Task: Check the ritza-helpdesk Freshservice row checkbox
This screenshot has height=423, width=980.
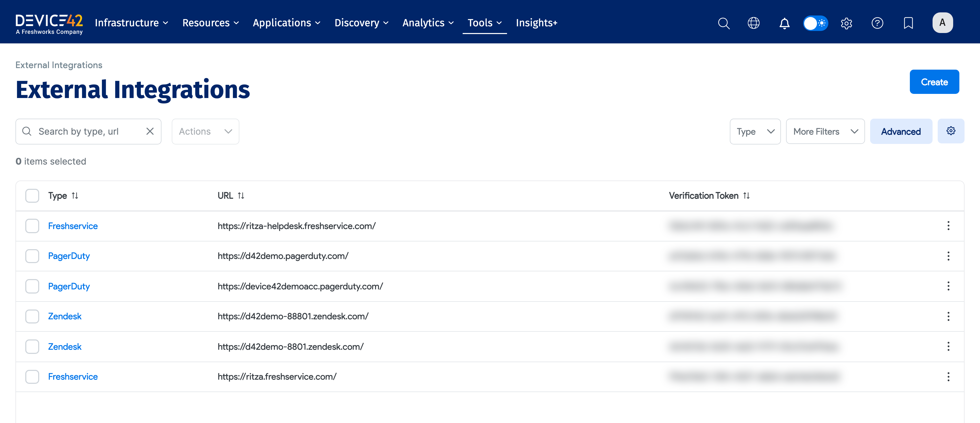Action: coord(32,226)
